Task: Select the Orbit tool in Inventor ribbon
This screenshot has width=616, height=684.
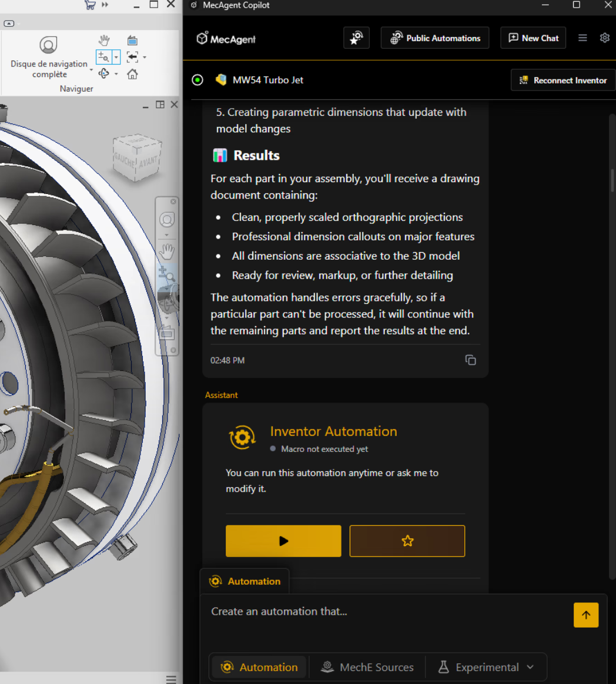Action: tap(104, 73)
